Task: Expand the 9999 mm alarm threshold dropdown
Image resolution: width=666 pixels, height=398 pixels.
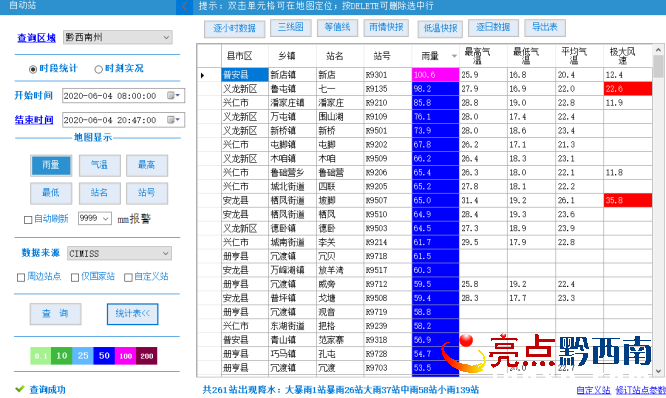Action: 95,218
